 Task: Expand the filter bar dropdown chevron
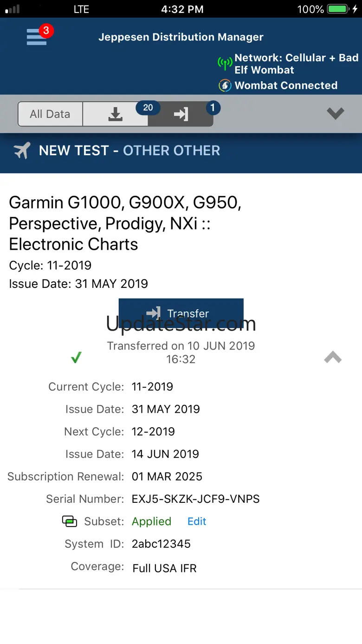pos(335,113)
